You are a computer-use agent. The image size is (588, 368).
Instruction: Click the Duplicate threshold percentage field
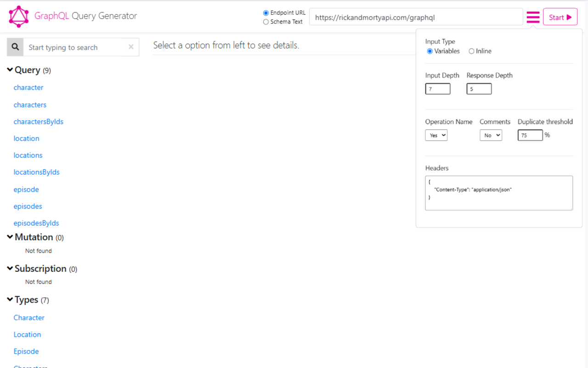point(530,135)
